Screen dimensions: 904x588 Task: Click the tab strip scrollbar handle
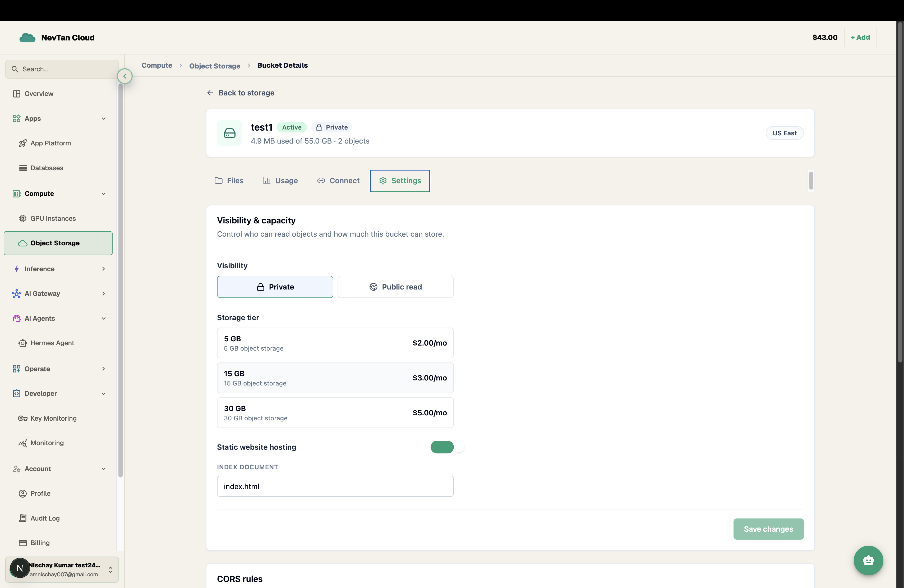coord(811,180)
